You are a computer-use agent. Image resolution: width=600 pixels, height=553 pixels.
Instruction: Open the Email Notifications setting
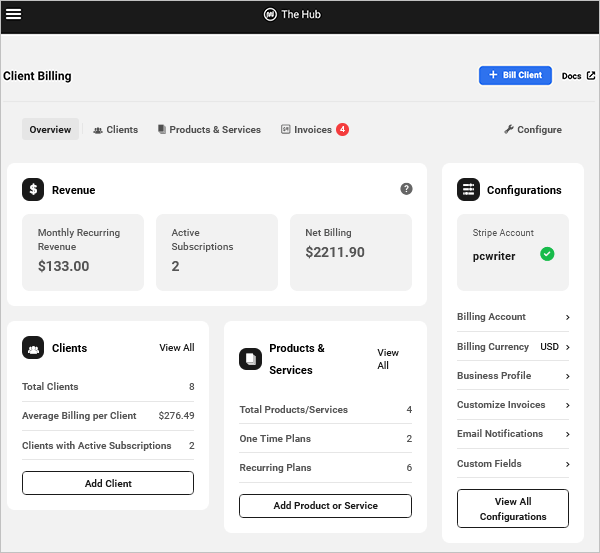click(513, 434)
